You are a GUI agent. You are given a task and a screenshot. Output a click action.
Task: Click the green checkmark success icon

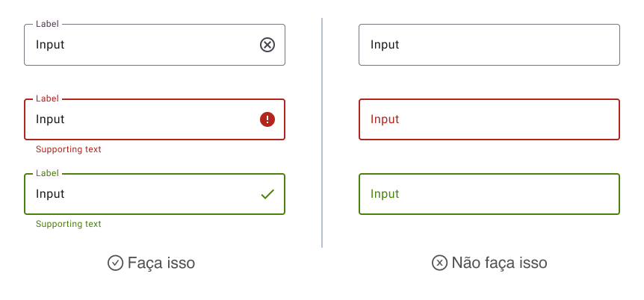267,194
